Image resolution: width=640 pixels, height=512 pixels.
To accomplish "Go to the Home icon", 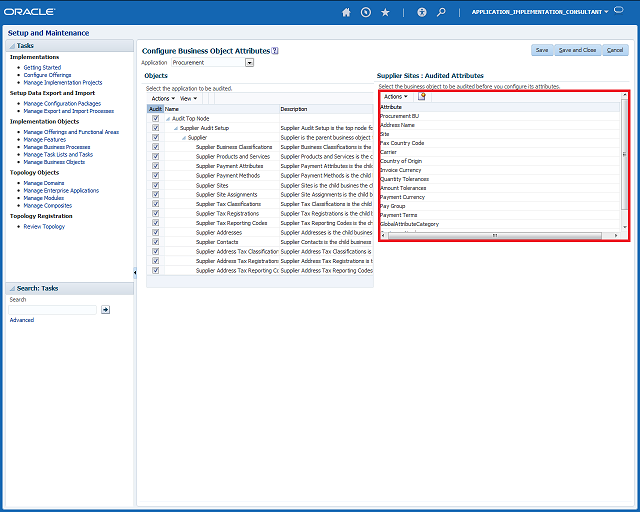I will tap(346, 12).
